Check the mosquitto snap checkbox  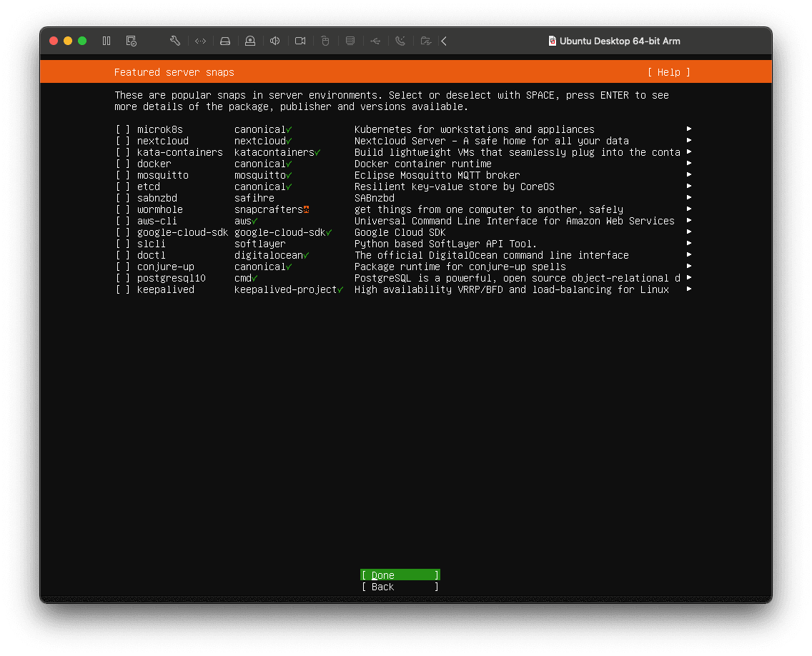click(x=123, y=175)
